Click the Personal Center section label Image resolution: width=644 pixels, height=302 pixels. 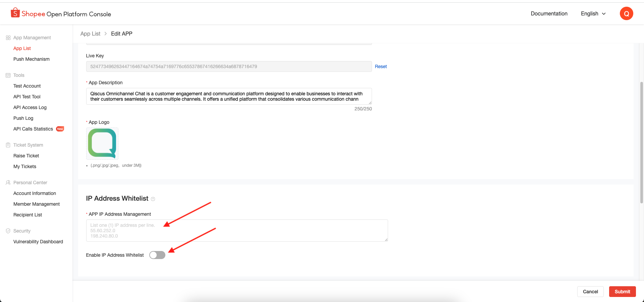click(30, 183)
